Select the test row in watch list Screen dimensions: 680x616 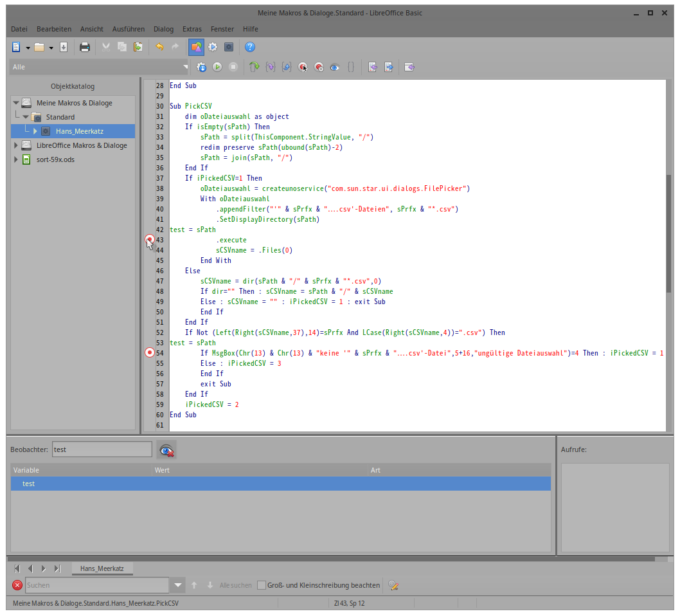tap(281, 484)
